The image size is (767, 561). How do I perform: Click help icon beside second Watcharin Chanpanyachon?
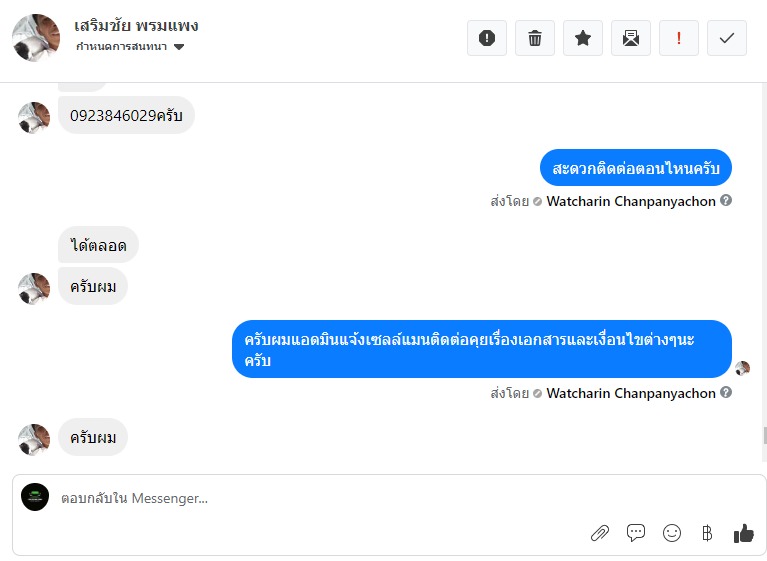(x=727, y=393)
